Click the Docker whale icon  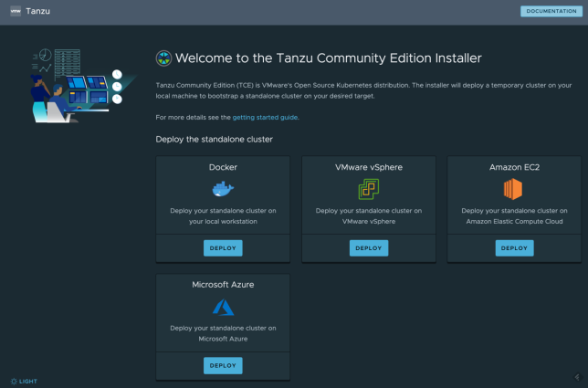223,189
